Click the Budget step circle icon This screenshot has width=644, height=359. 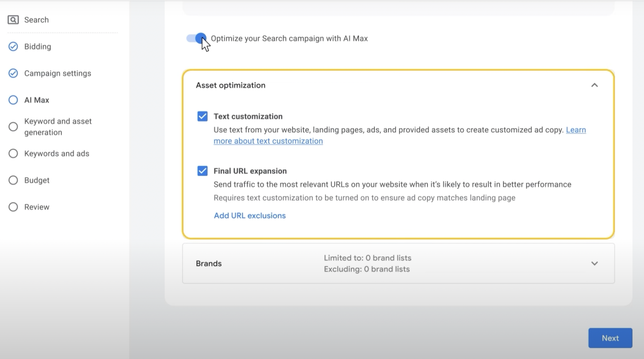click(x=13, y=180)
